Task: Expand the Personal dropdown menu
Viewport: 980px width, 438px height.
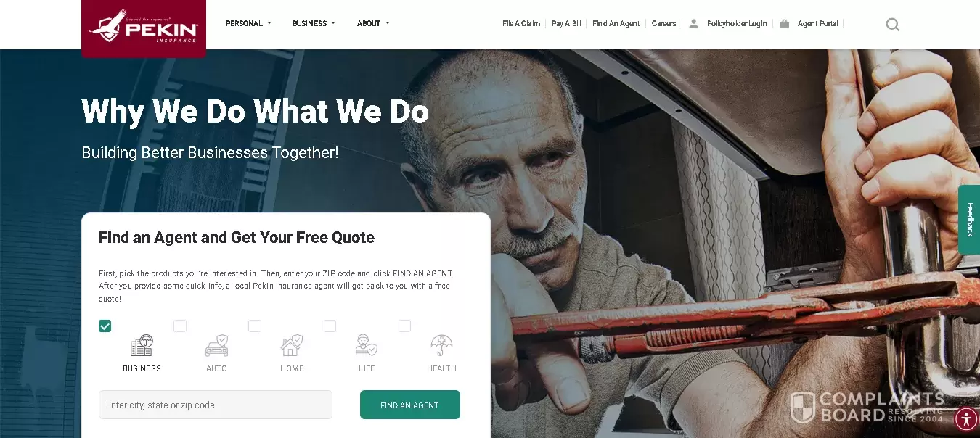Action: [248, 23]
